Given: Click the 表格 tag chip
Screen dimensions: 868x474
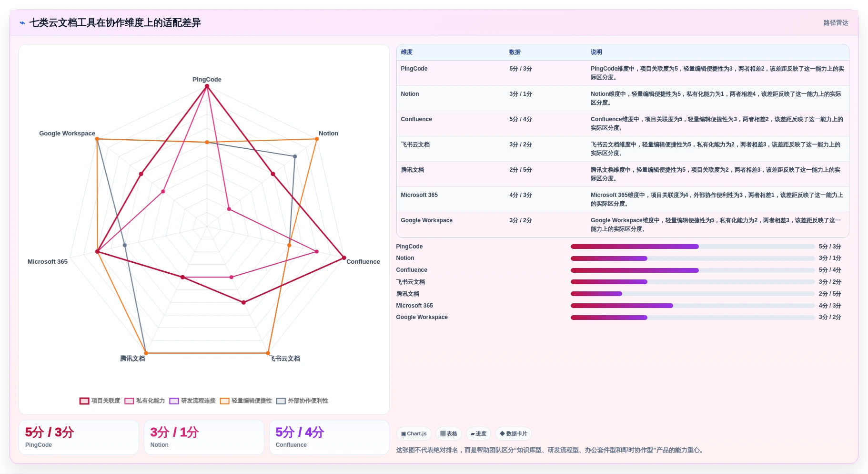Looking at the screenshot, I should 448,434.
